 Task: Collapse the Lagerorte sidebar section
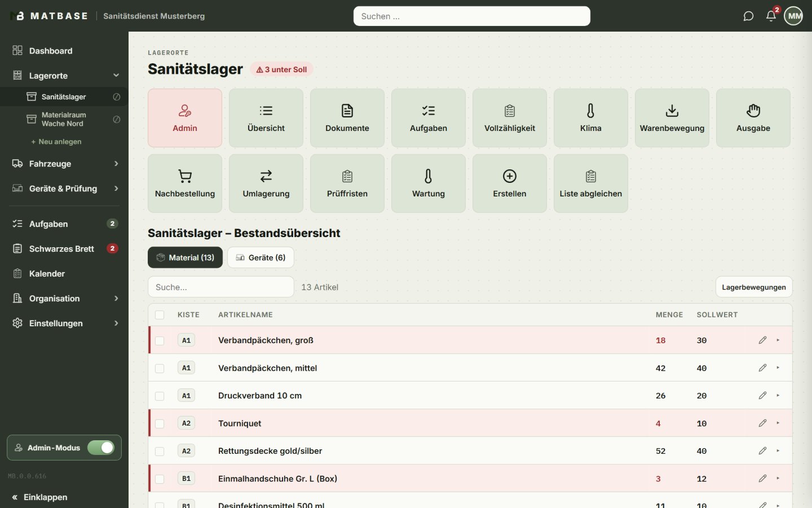tap(116, 75)
